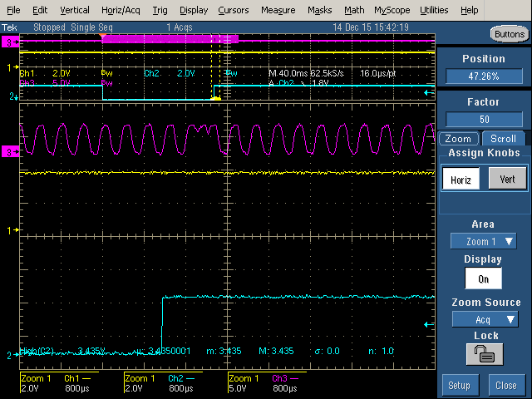Screen dimensions: 532x399
Task: Assign knobs to Horiz
Action: 461,180
